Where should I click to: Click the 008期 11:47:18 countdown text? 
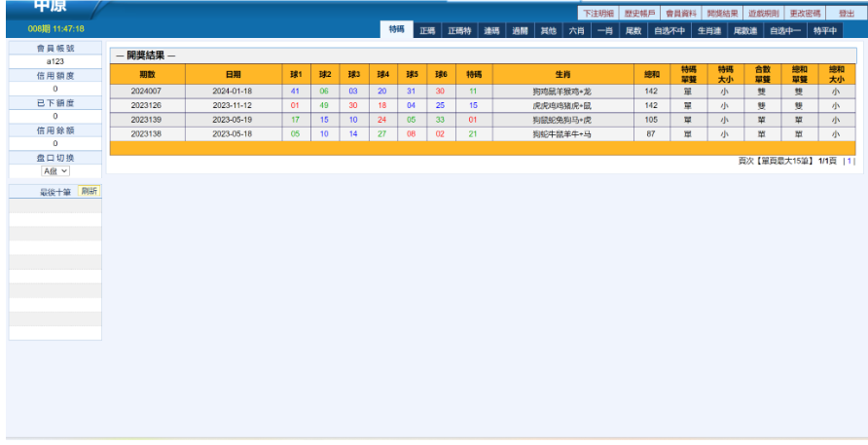[55, 29]
